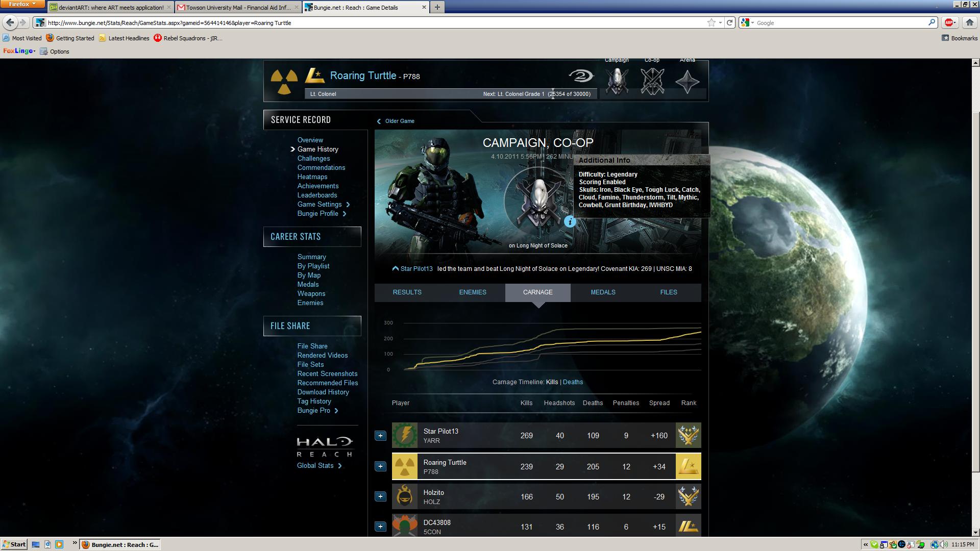Select Kills on carnage timeline
Image resolution: width=980 pixels, height=551 pixels.
(x=552, y=382)
